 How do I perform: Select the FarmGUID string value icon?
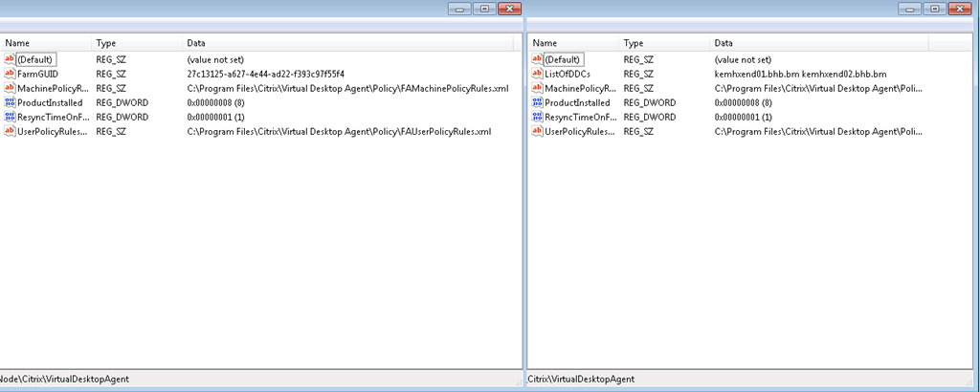click(x=10, y=74)
